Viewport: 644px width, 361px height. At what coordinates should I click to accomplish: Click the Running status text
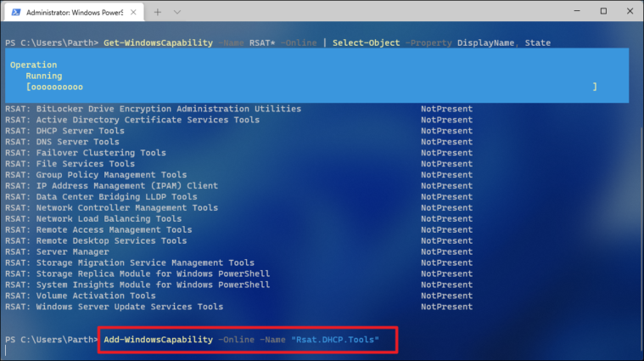(x=44, y=76)
